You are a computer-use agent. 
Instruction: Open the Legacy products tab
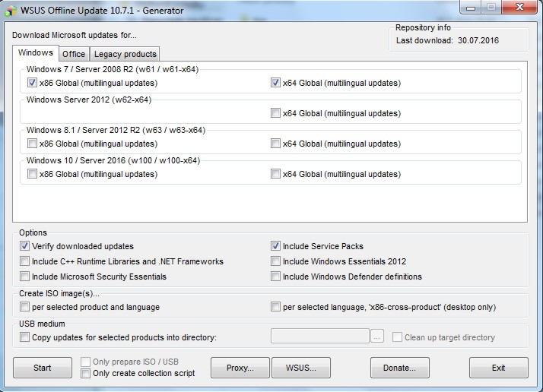coord(125,54)
